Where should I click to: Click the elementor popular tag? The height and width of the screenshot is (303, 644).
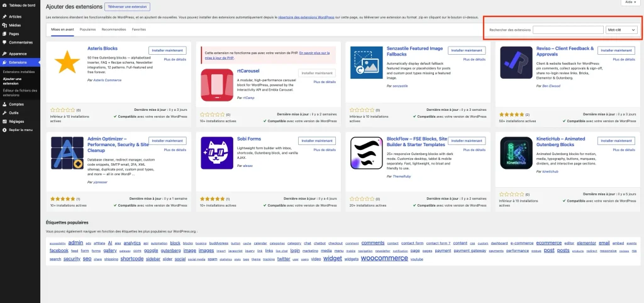coord(586,243)
